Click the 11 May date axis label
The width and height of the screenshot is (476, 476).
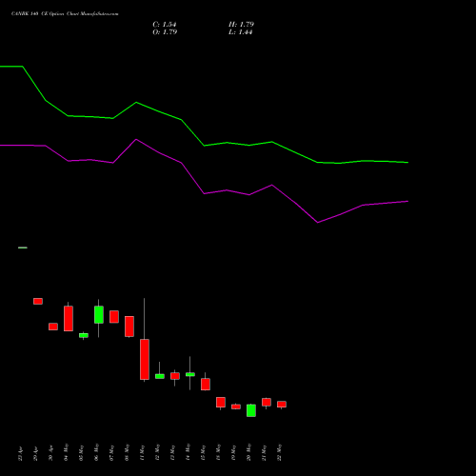(142, 452)
